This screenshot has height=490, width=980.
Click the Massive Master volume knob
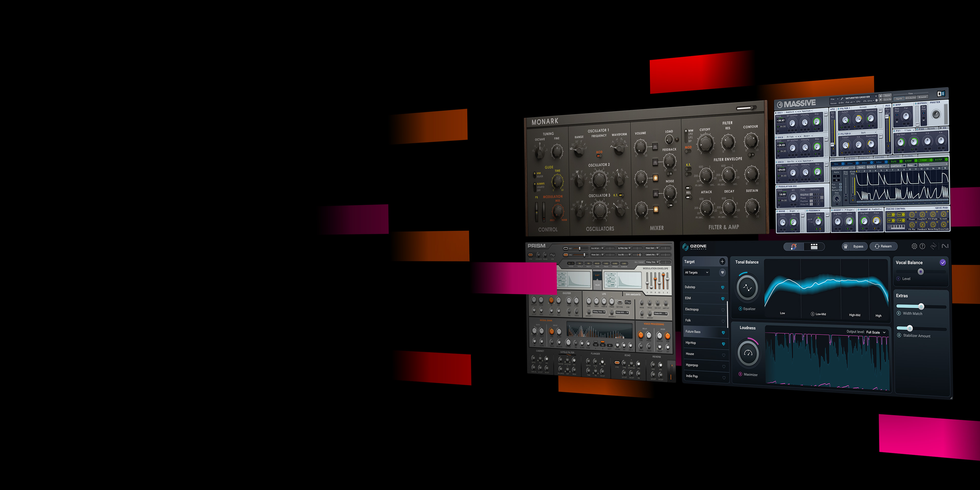coord(936,114)
